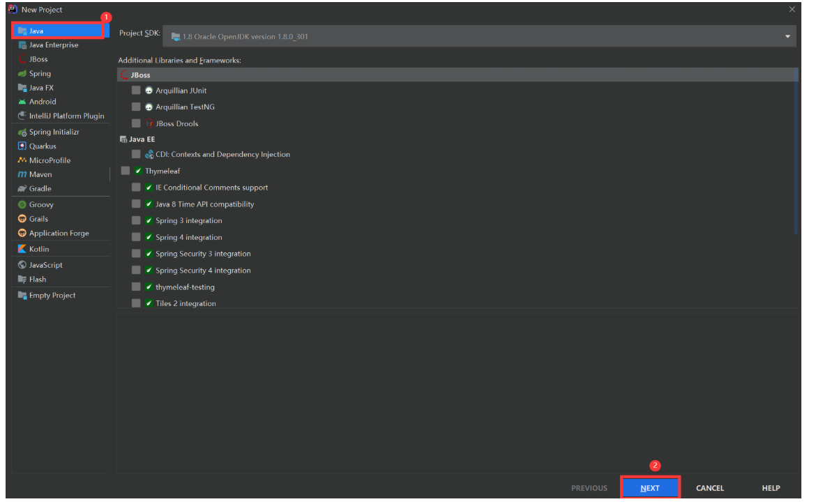Click the Project SDK combo box field
Viewport: 816px width, 504px height.
tap(479, 37)
